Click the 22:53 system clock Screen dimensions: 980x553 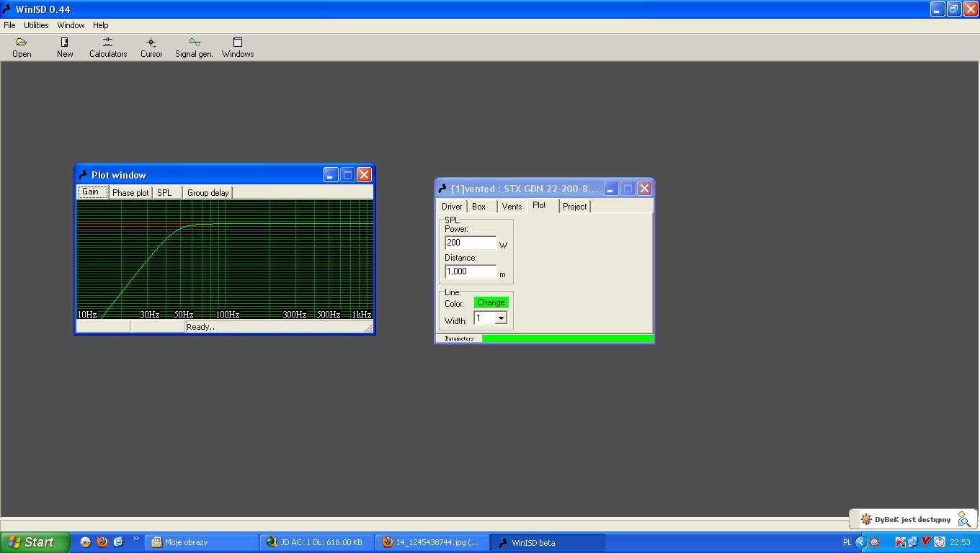click(x=960, y=542)
